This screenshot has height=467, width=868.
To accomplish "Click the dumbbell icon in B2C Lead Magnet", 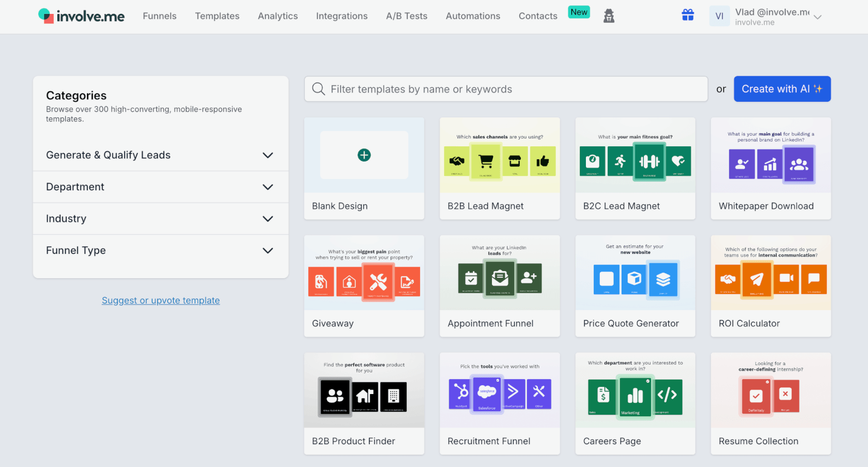I will pyautogui.click(x=649, y=161).
